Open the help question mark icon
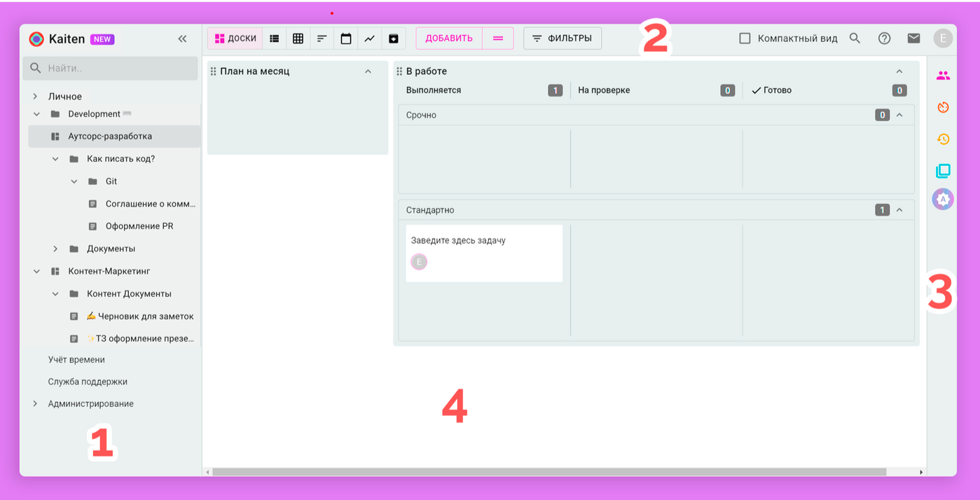Screen dimensions: 980x500 click(884, 39)
